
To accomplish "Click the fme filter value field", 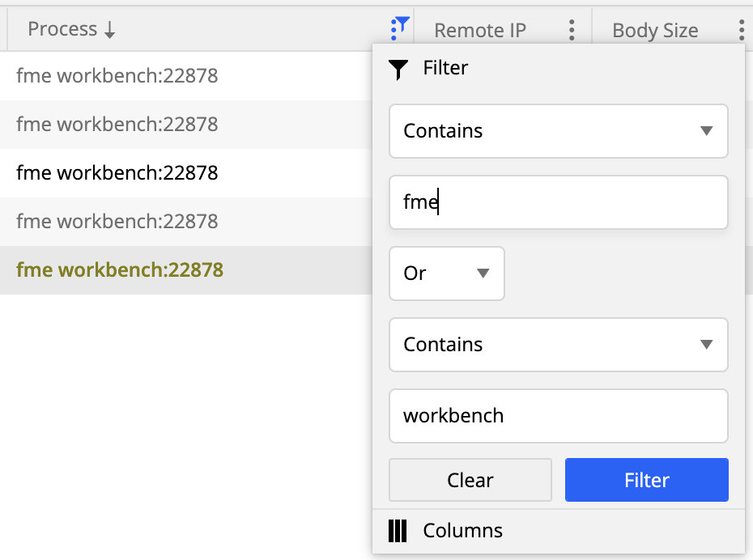I will click(x=558, y=202).
